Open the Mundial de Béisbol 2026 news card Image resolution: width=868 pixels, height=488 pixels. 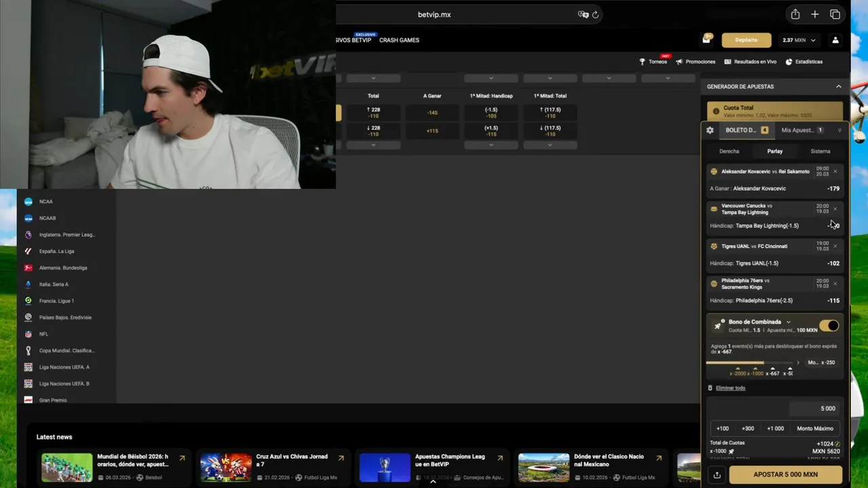(113, 468)
